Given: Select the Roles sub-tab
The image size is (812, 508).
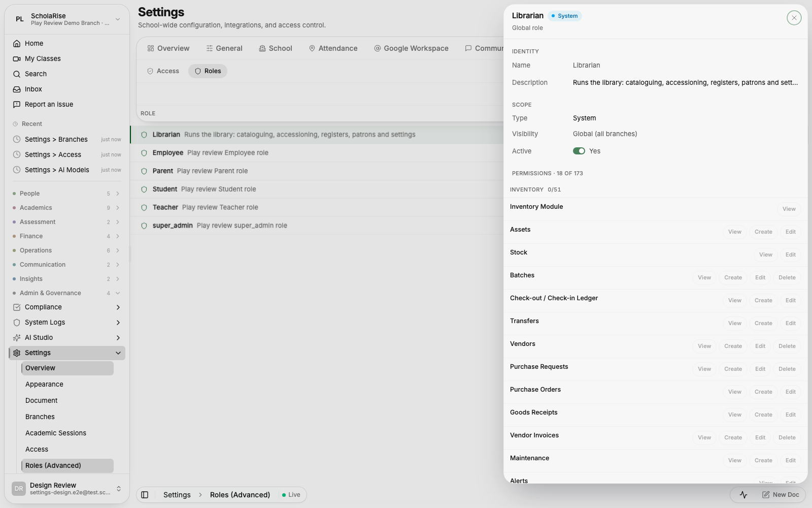Looking at the screenshot, I should click(x=208, y=71).
